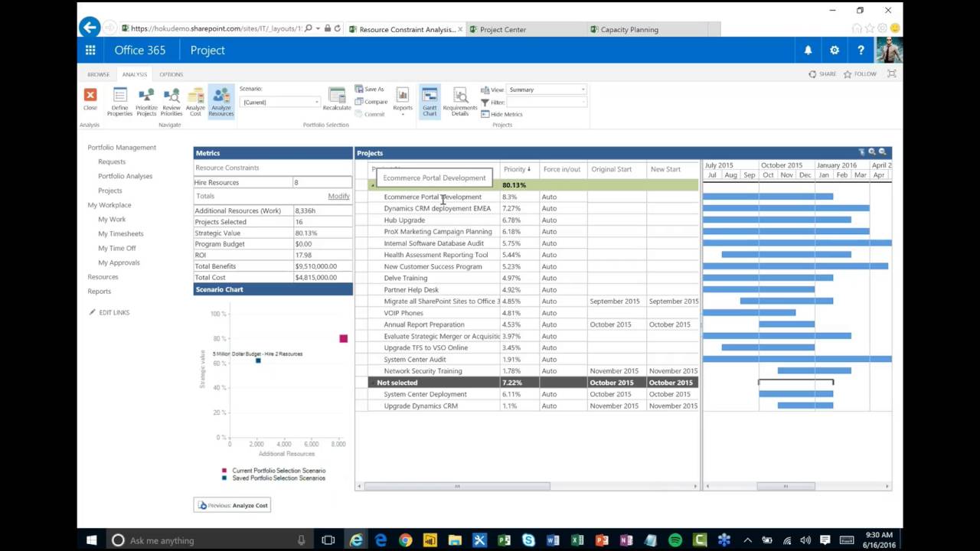The height and width of the screenshot is (551, 980).
Task: Click the Windows Start button
Action: click(91, 540)
